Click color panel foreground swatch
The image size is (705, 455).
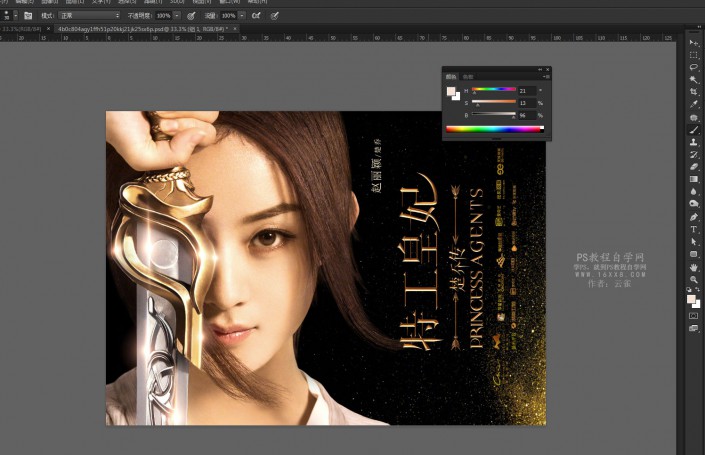pyautogui.click(x=451, y=91)
